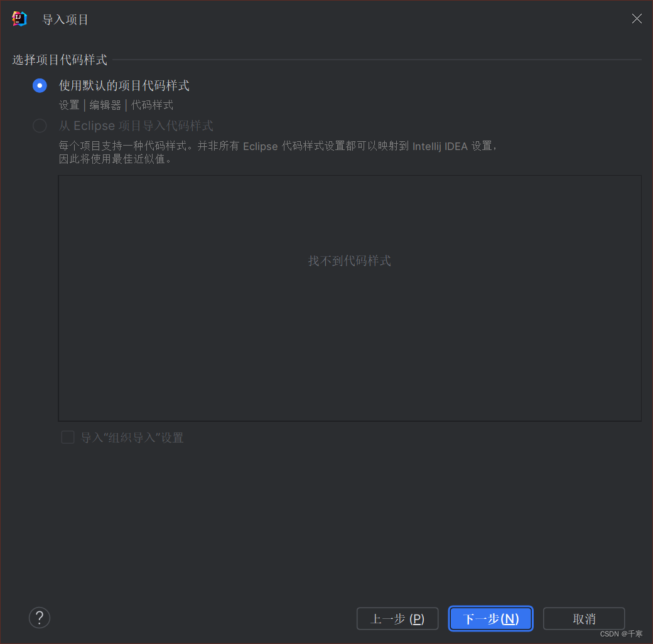This screenshot has height=644, width=653.
Task: Click the "设置" segment in the settings path
Action: [69, 105]
